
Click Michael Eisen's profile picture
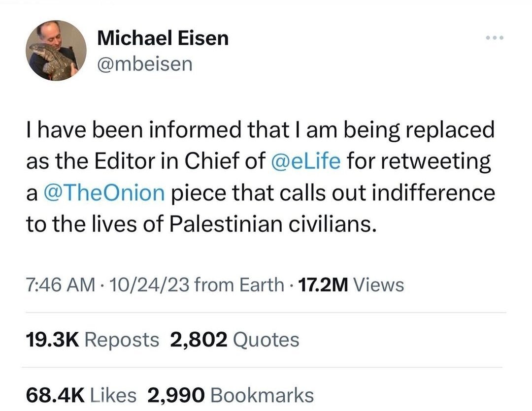pyautogui.click(x=56, y=51)
